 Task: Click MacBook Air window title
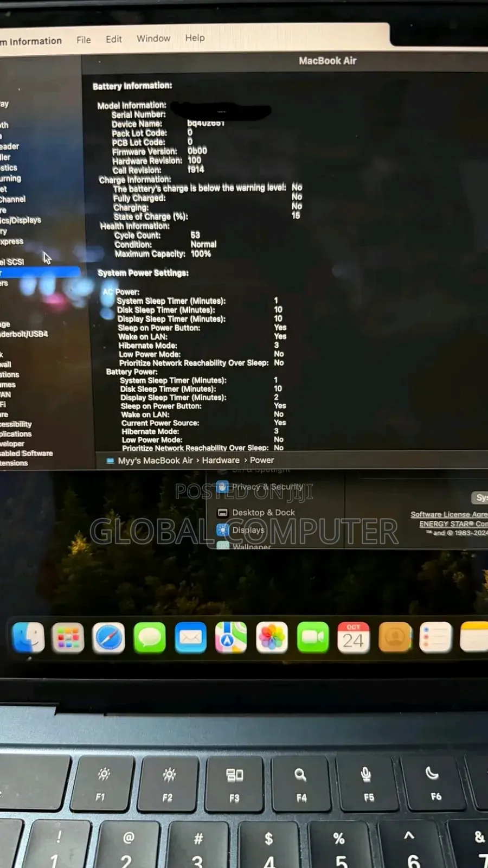[328, 61]
